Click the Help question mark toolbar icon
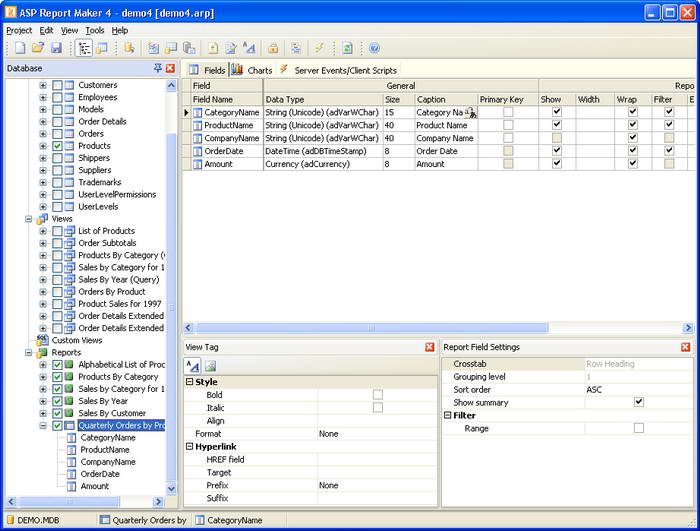This screenshot has width=700, height=531. (x=374, y=48)
